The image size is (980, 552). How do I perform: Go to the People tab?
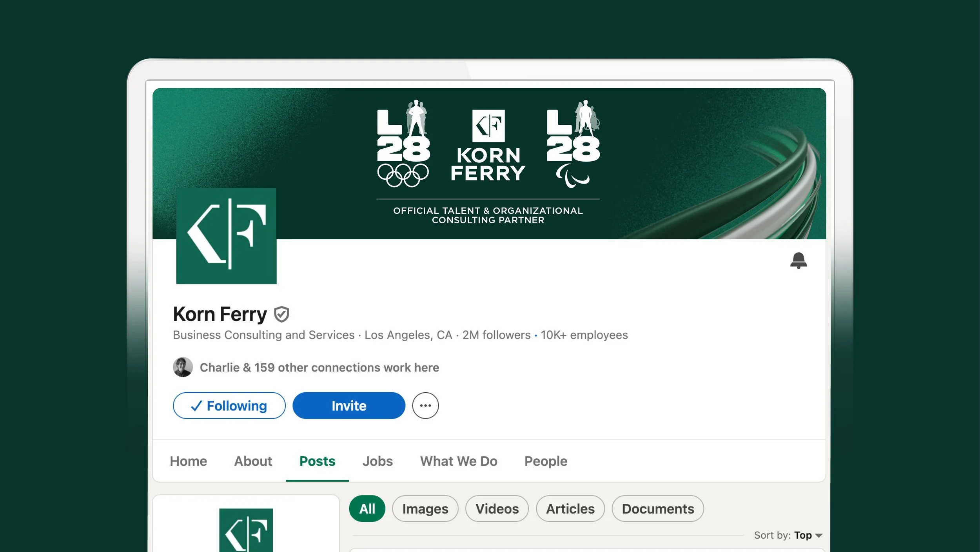pyautogui.click(x=545, y=461)
